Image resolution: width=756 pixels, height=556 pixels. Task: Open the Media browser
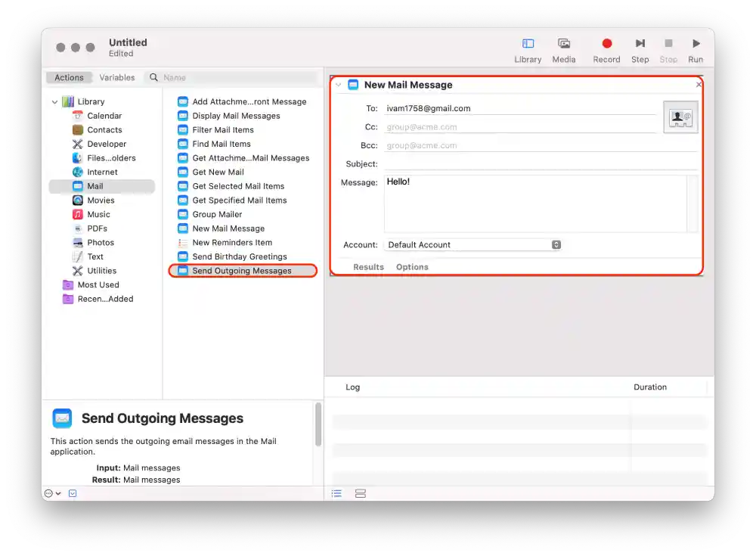pos(564,50)
